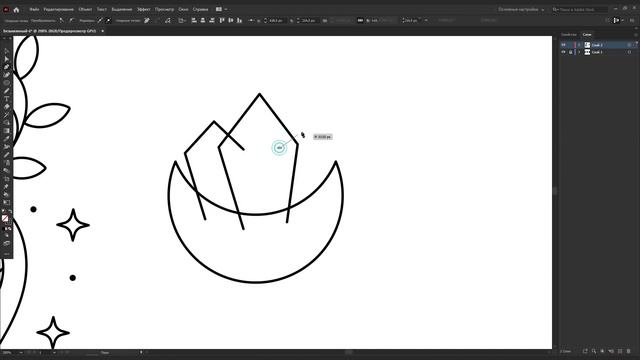Screen dimensions: 640x360
Task: Click locate object magnifier icon
Action: [x=594, y=351]
